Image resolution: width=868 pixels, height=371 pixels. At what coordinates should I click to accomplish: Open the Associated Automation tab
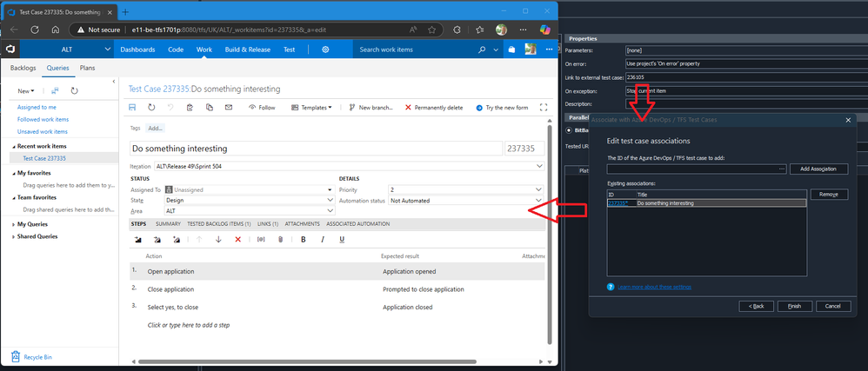358,224
